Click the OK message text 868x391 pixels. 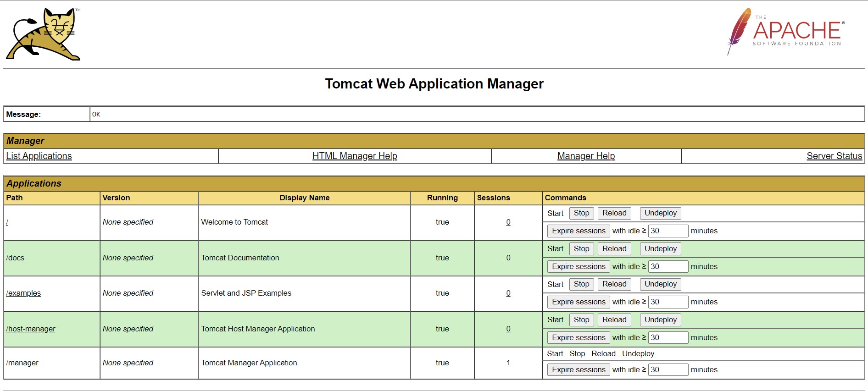click(96, 114)
